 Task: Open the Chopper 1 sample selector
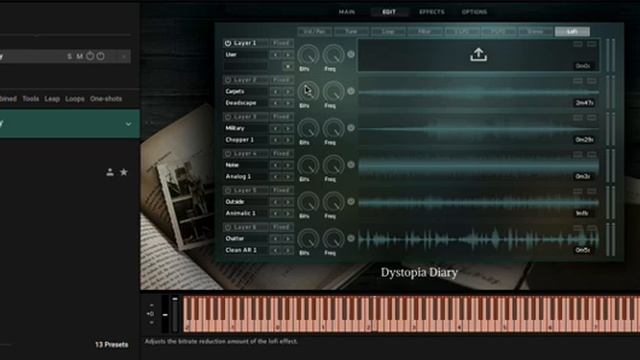coord(246,140)
